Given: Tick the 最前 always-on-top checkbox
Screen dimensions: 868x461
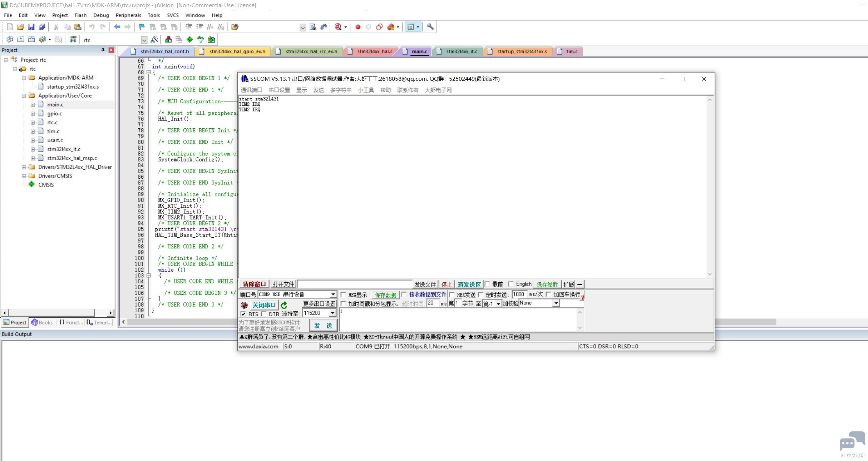Looking at the screenshot, I should pos(487,284).
